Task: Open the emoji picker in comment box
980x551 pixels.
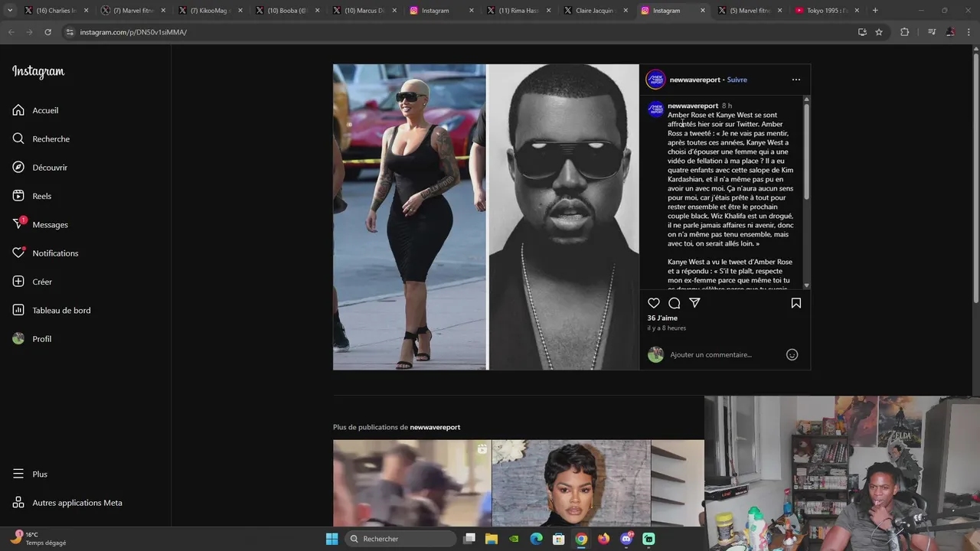Action: click(x=792, y=354)
